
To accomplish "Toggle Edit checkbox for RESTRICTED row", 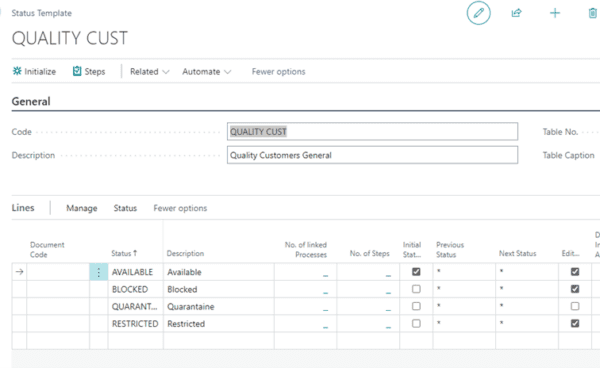I will tap(575, 323).
